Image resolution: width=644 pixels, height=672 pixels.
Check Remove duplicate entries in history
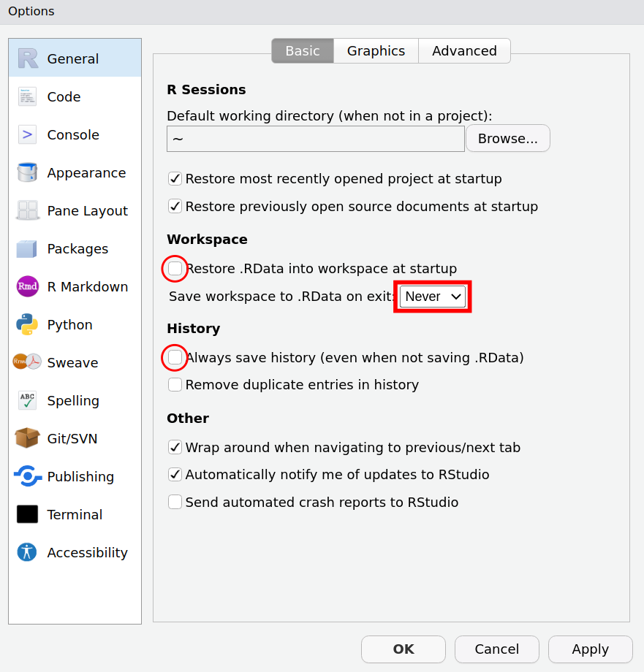click(x=175, y=385)
